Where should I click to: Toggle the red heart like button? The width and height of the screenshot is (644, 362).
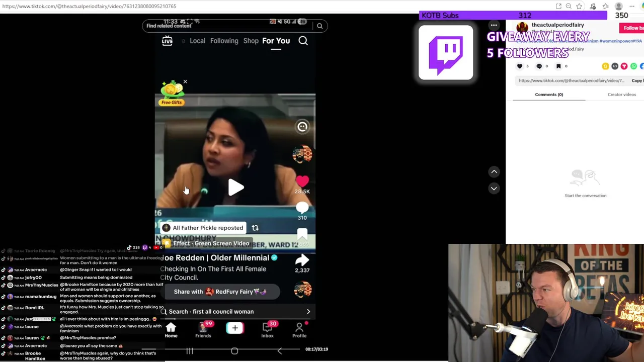pos(302,182)
